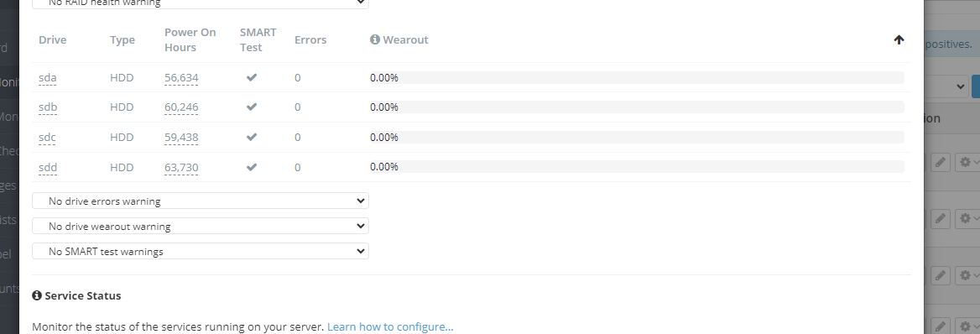The image size is (980, 334).
Task: Click the SMART test checkmark for sdb
Action: (x=251, y=107)
